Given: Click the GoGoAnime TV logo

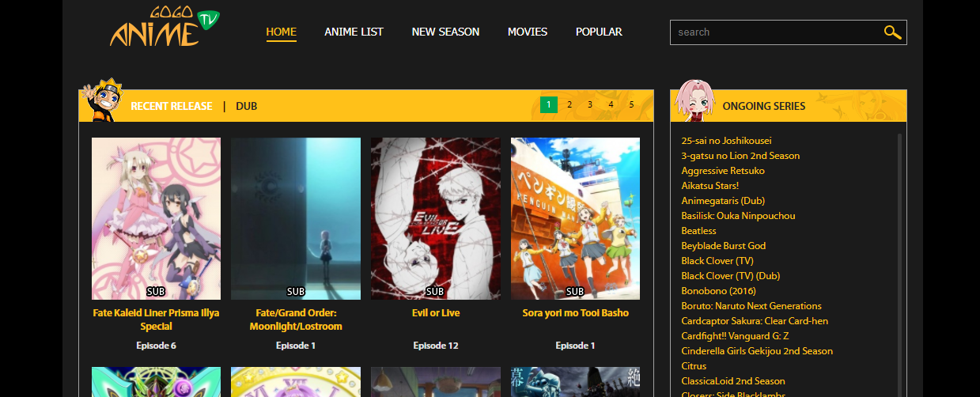Looking at the screenshot, I should (165, 27).
